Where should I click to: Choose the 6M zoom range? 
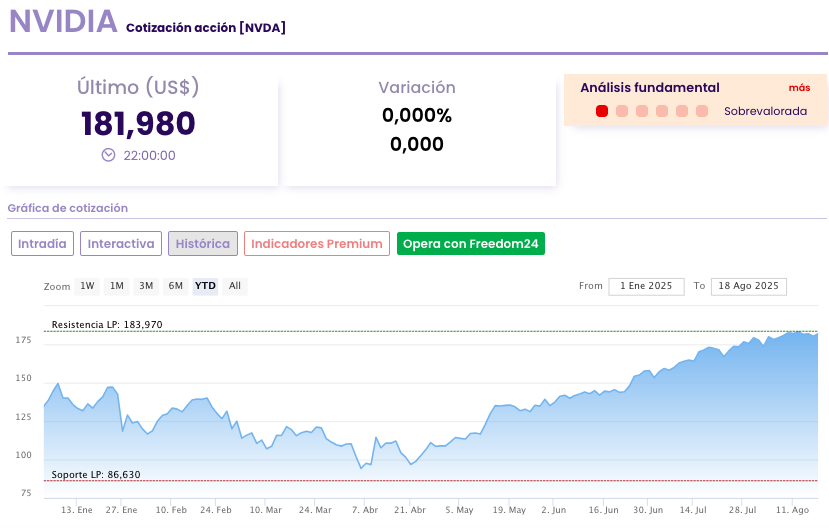(175, 286)
